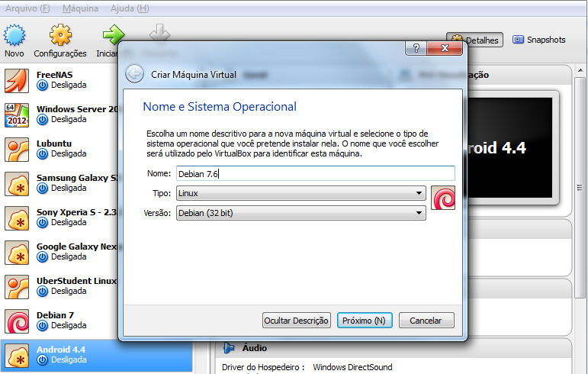
Task: Open the Tipo dropdown showing Linux
Action: pyautogui.click(x=300, y=193)
